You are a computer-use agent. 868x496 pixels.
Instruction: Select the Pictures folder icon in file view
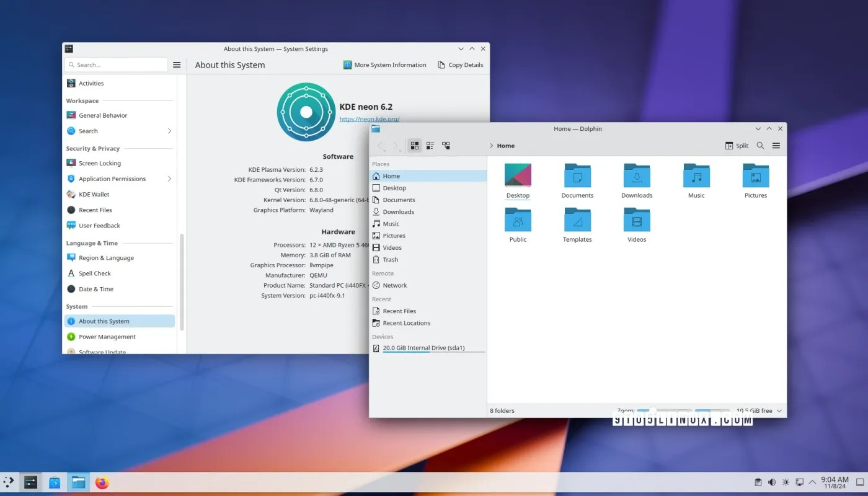[756, 175]
